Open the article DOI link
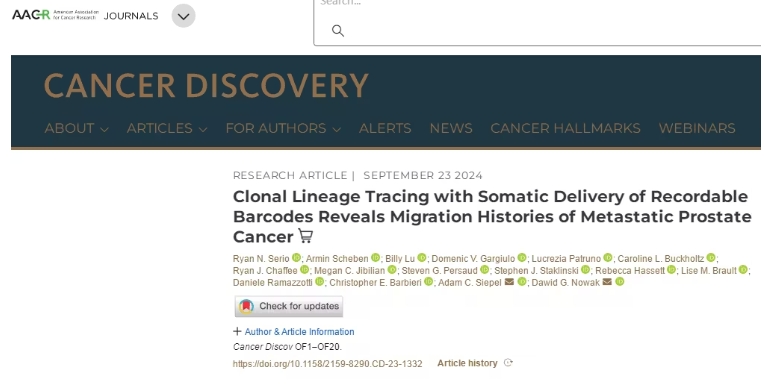The height and width of the screenshot is (391, 767). [x=327, y=364]
